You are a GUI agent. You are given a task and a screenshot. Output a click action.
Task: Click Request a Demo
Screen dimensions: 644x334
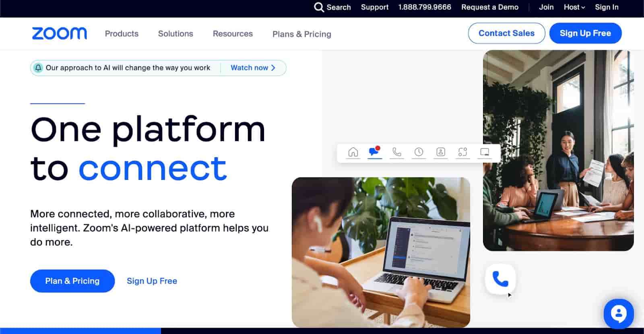(x=490, y=7)
